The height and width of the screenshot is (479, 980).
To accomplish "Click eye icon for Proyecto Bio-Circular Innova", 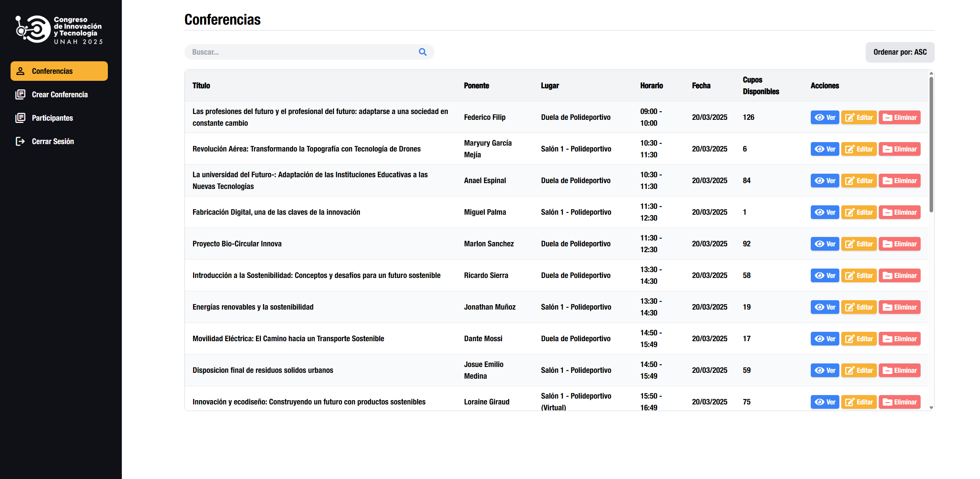I will [x=819, y=244].
